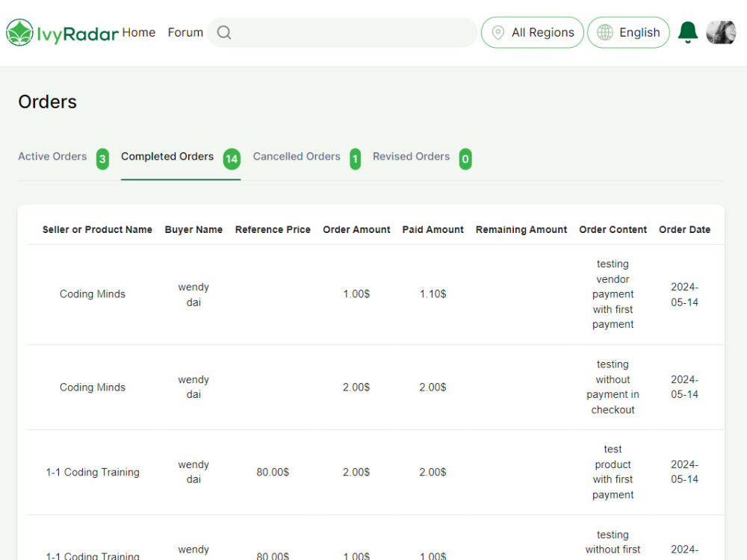Click Reference Price column header
747x560 pixels.
pos(273,229)
